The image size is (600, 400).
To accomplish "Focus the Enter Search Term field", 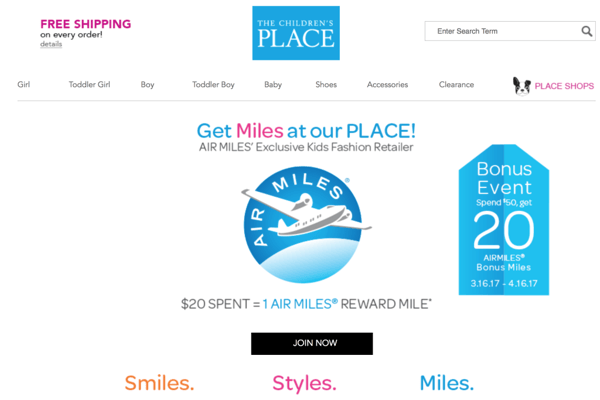I will pyautogui.click(x=505, y=31).
